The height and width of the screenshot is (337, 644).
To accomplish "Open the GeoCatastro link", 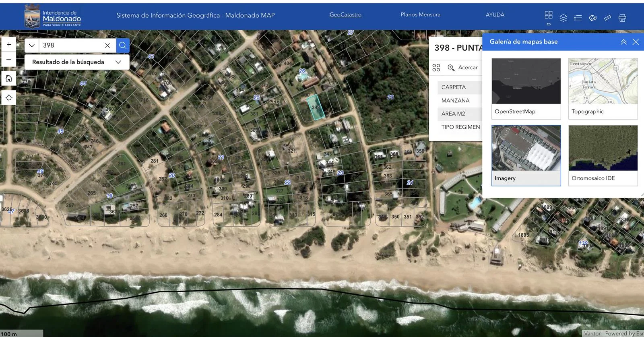I will (345, 14).
